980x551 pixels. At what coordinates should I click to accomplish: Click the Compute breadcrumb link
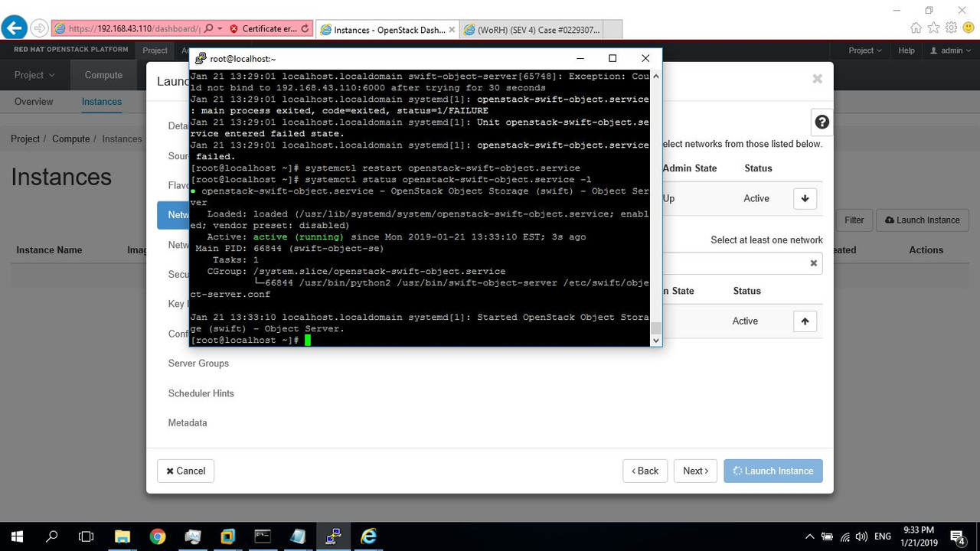(70, 139)
